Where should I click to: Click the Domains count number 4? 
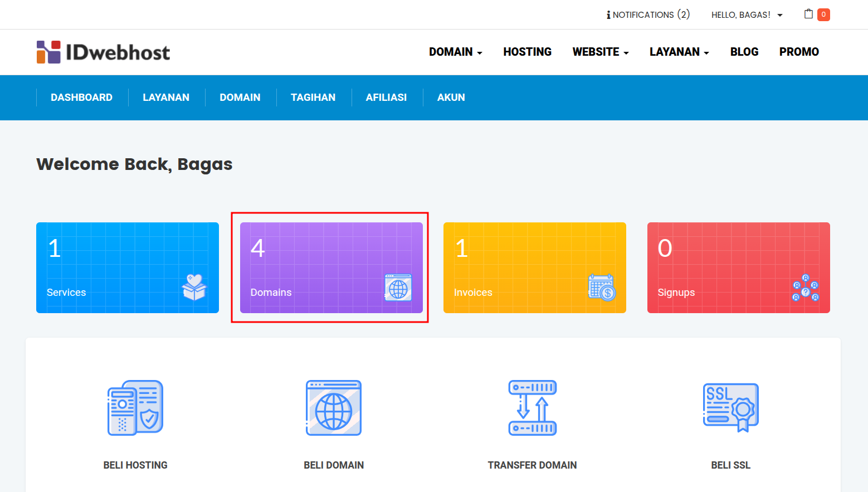pos(257,248)
